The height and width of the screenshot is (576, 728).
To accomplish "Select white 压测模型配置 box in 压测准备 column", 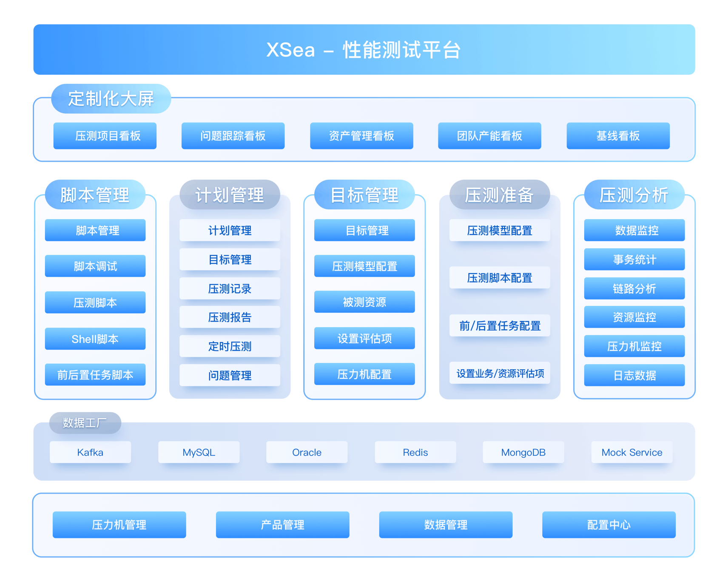I will 500,230.
